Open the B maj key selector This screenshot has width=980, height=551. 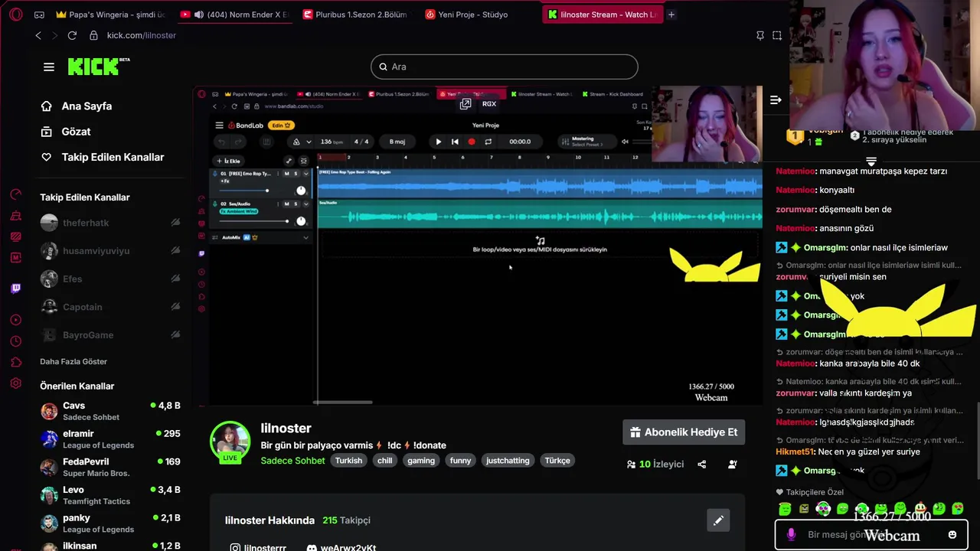tap(397, 142)
